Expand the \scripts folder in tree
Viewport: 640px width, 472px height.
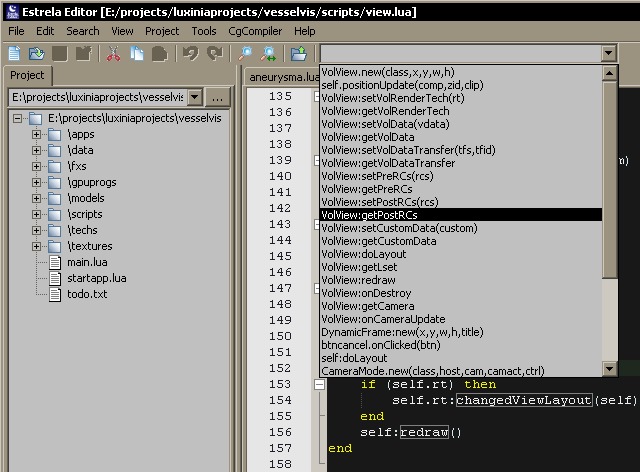(x=37, y=214)
